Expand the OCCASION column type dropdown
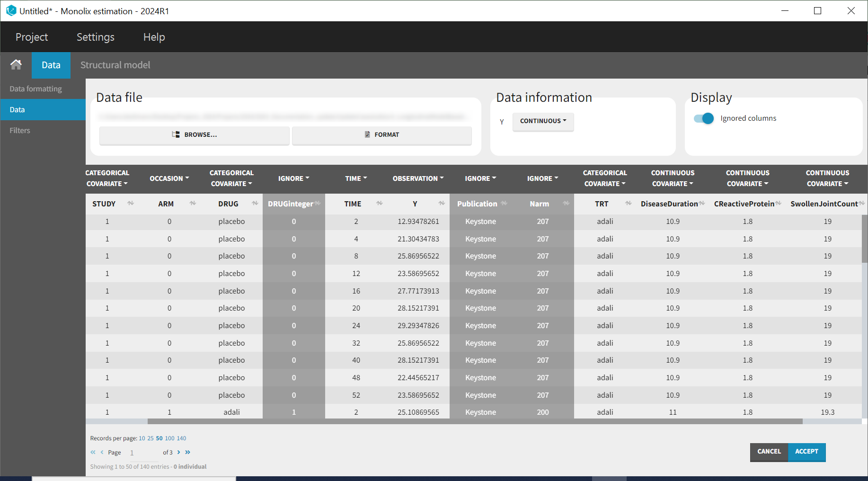Viewport: 868px width, 481px height. [169, 178]
